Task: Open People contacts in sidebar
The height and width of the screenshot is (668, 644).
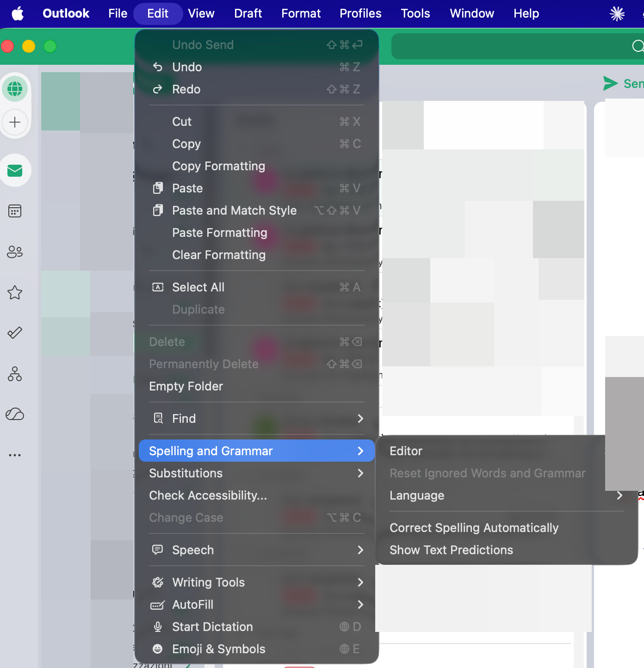Action: (x=15, y=252)
